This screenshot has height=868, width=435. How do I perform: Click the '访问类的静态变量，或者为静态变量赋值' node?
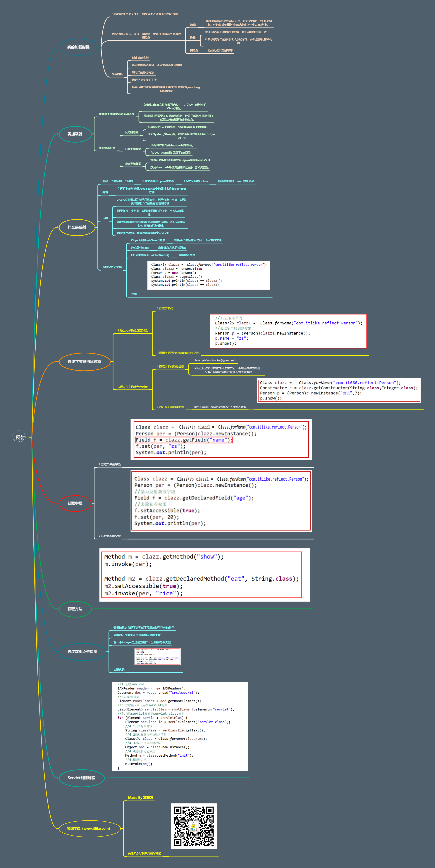click(x=157, y=65)
